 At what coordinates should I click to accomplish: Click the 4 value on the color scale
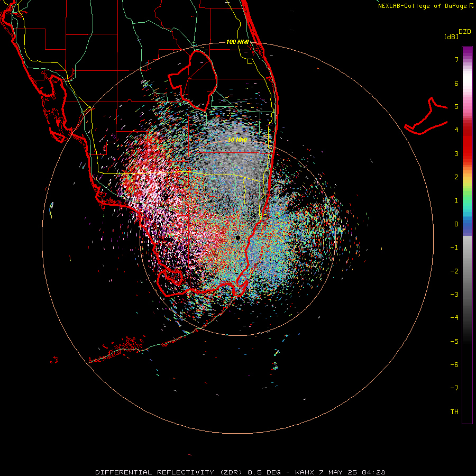tap(456, 130)
